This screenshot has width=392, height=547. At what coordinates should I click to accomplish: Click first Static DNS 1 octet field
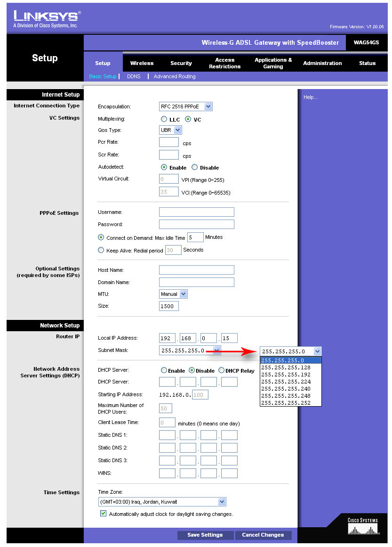tap(167, 435)
